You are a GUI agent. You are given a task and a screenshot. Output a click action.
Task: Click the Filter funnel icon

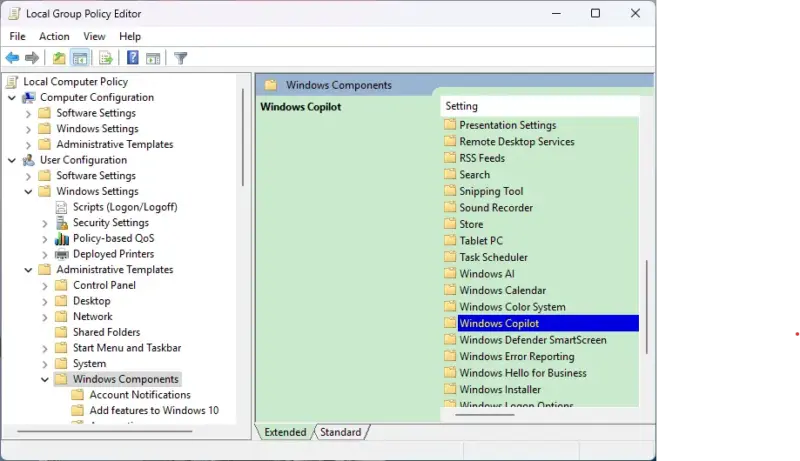[181, 58]
